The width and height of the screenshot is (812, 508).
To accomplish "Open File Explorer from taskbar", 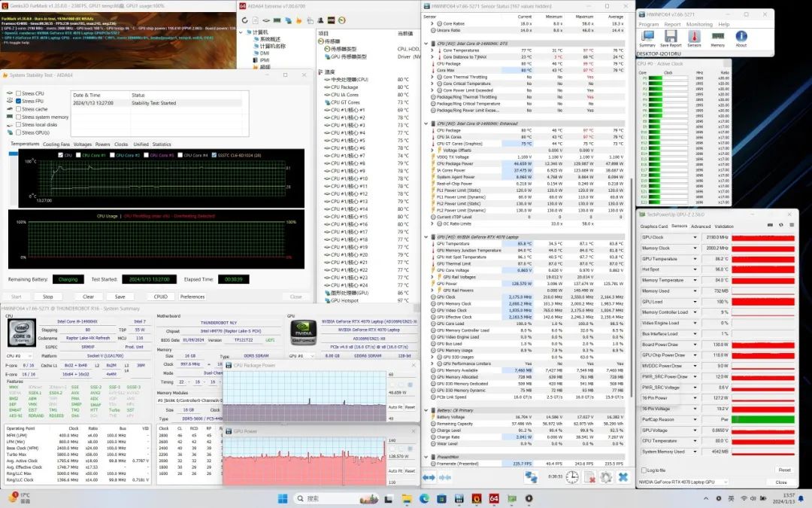I will [407, 498].
